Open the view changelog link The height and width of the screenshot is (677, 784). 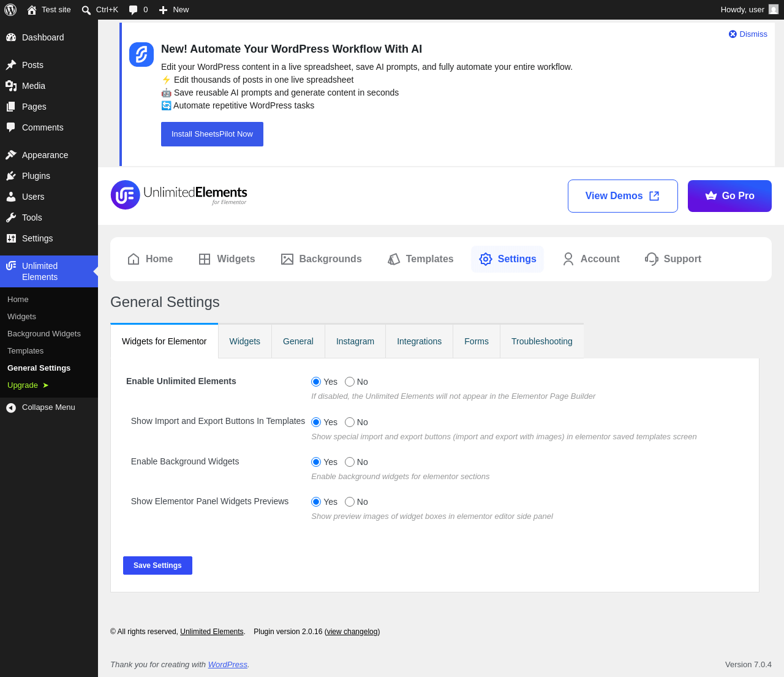(x=352, y=632)
